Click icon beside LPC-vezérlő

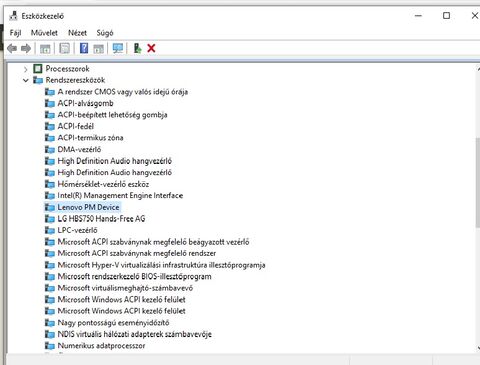(50, 230)
